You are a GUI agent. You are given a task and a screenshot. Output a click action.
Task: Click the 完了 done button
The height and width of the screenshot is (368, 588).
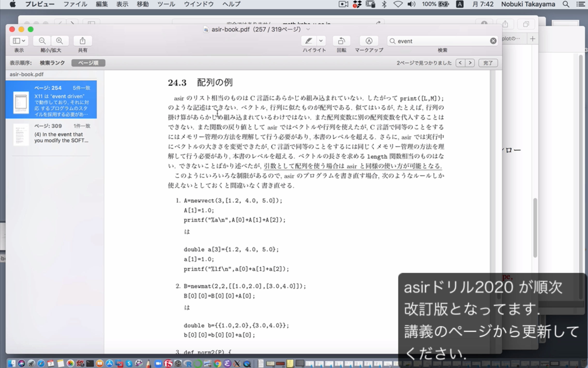pos(488,63)
